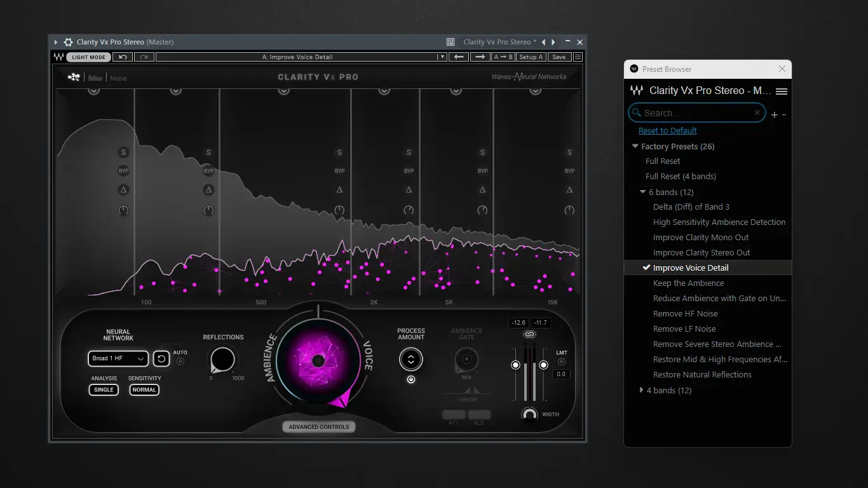Viewport: 868px width, 488px height.
Task: Copy setup A to B
Action: (503, 57)
